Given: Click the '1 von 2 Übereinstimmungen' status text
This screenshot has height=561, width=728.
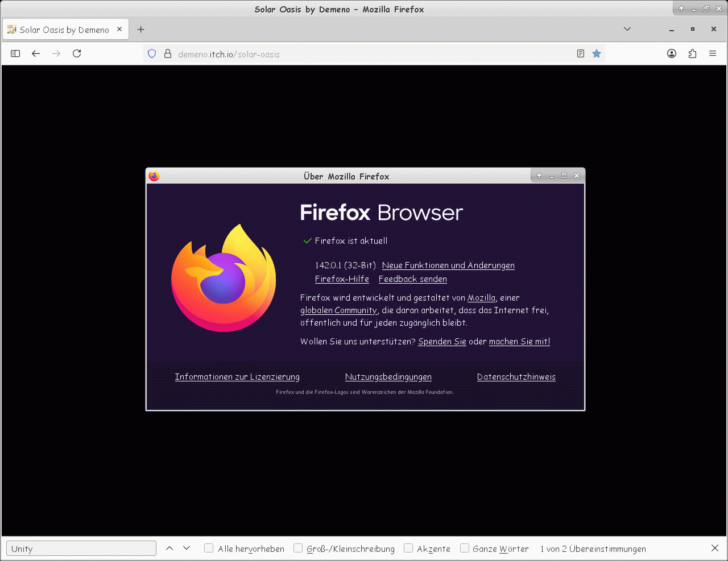Looking at the screenshot, I should pos(593,549).
